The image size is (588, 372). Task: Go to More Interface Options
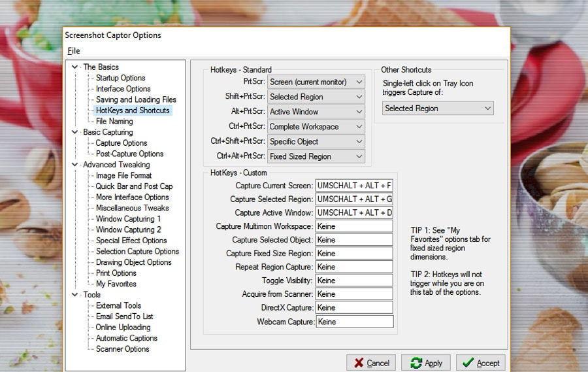(132, 197)
